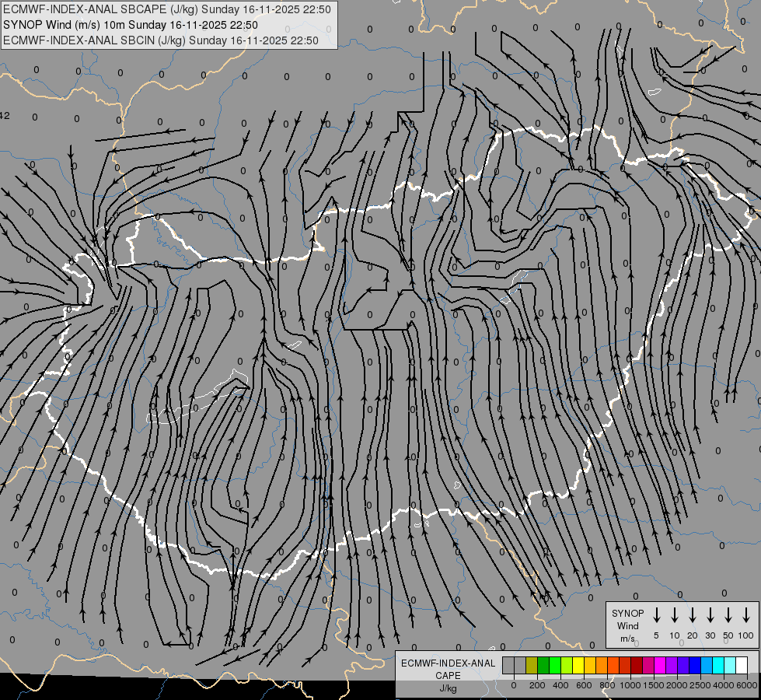Viewport: 761px width, 700px height.
Task: Select the sky blue CAPE swatch right of 2500
Action: pos(707,665)
